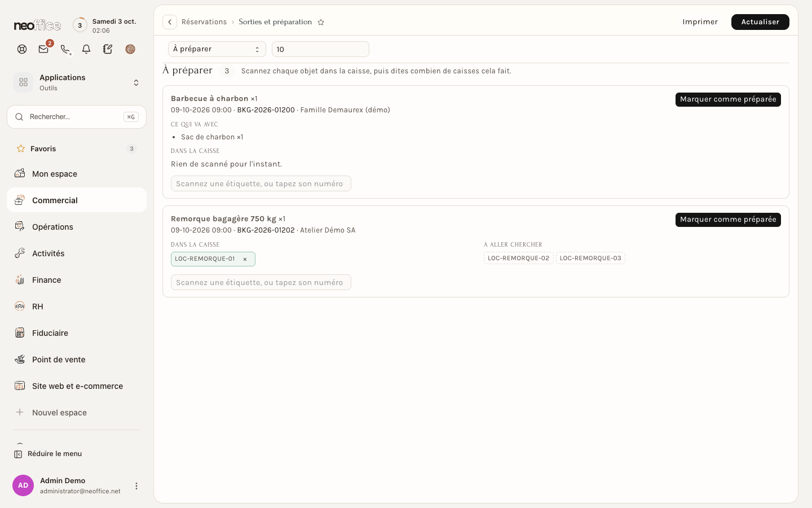Image resolution: width=812 pixels, height=508 pixels.
Task: Open the notes edit icon
Action: pos(108,49)
